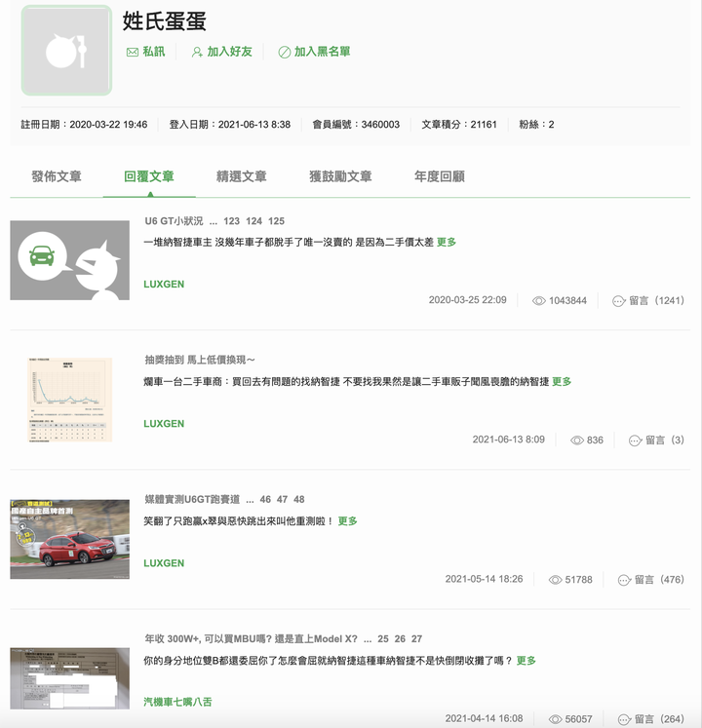Click the 登入日期：2021-06-13 8:38 text
The height and width of the screenshot is (728, 702).
230,125
